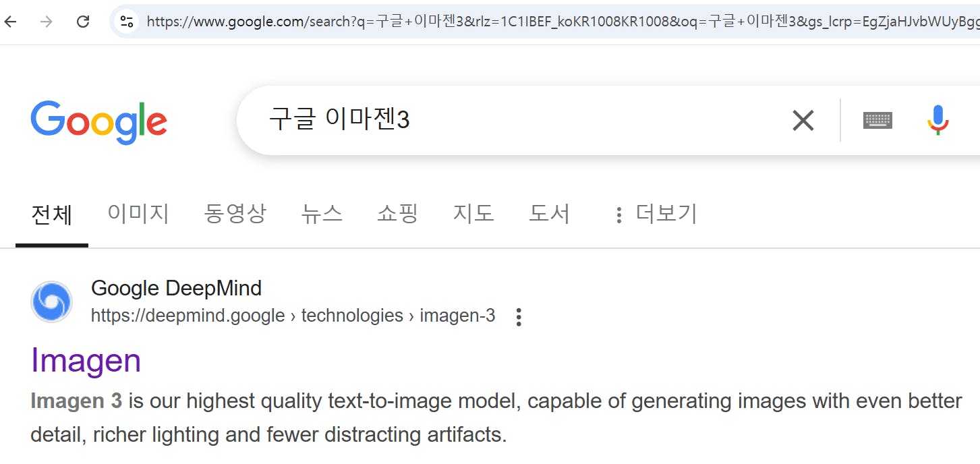Click the Google DeepMind favicon
This screenshot has width=980, height=464.
51,301
